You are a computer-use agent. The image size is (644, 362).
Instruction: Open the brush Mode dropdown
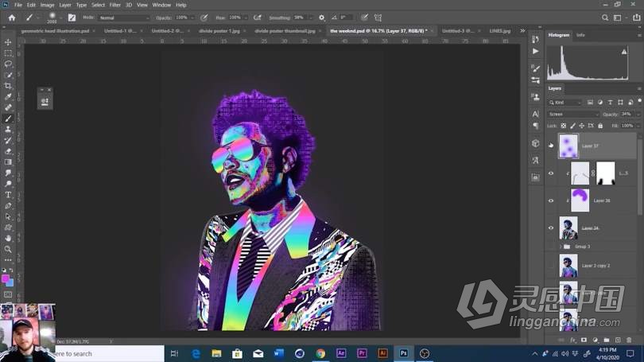pos(124,18)
